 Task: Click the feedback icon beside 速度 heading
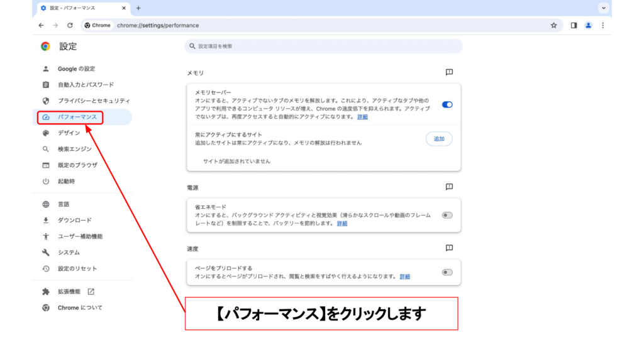click(449, 248)
